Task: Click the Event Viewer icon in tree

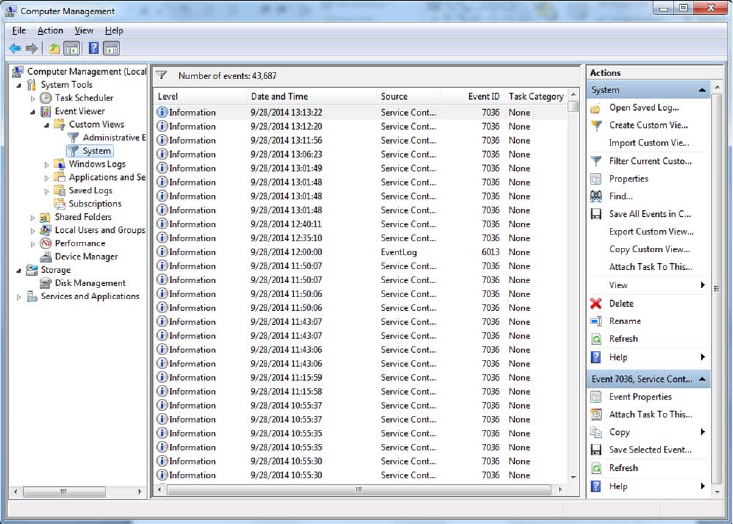Action: click(45, 111)
